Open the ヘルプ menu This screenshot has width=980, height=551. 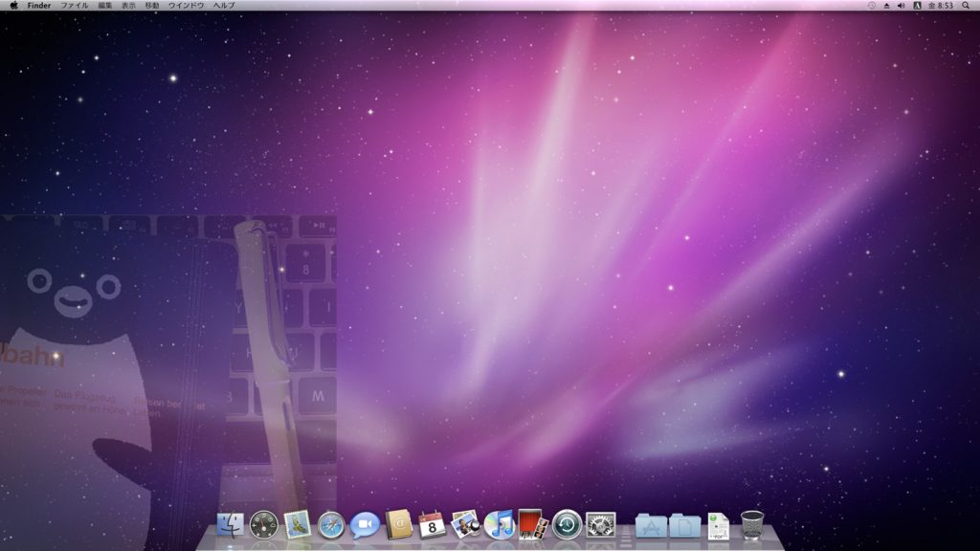click(224, 5)
